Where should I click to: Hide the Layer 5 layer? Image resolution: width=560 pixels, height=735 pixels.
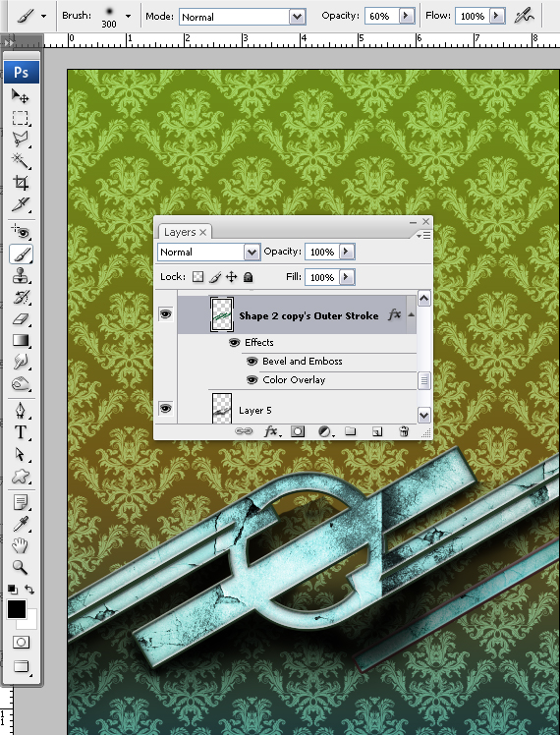pos(165,409)
